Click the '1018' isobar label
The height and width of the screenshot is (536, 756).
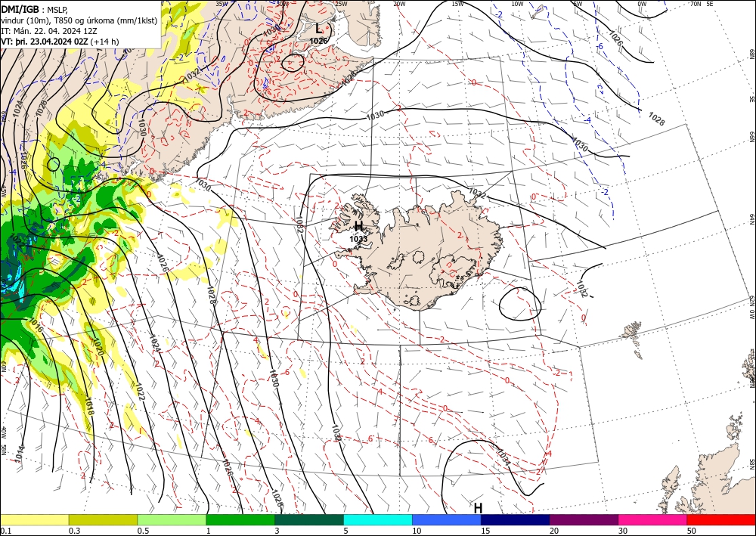(x=89, y=405)
